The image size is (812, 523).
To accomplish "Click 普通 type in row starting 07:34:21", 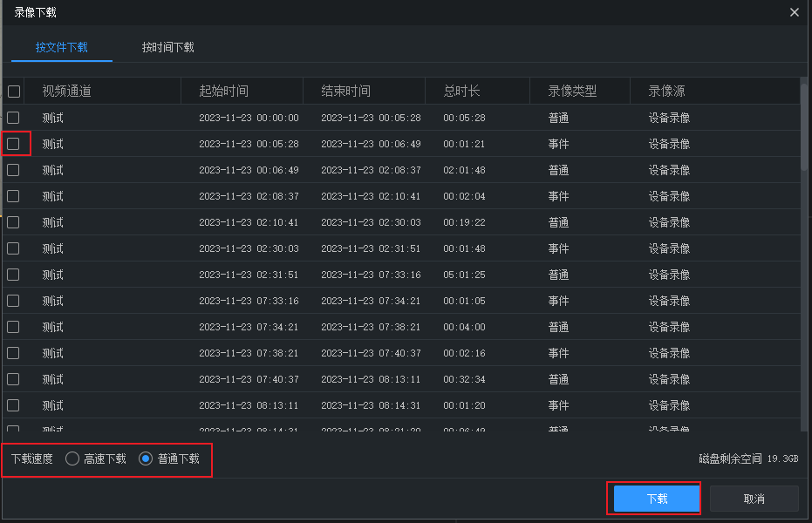I will (559, 327).
